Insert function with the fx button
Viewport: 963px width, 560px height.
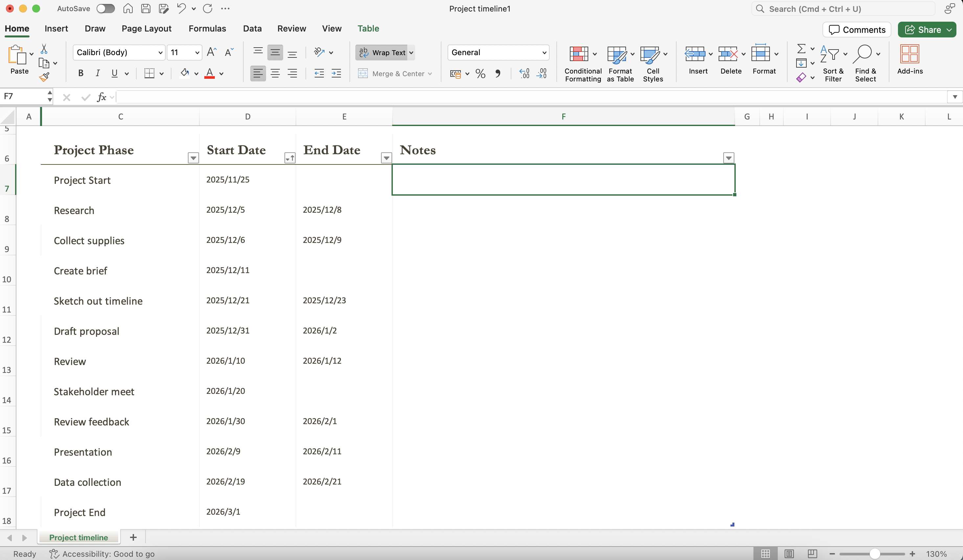101,97
